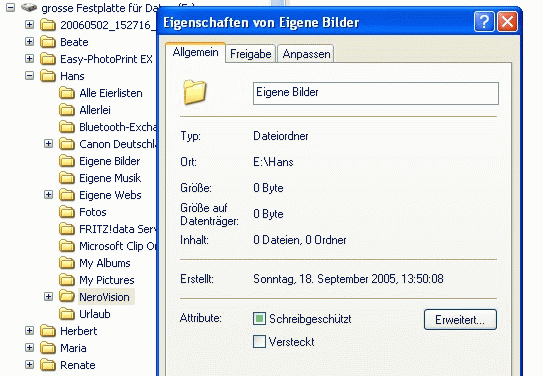Viewport: 543px width, 376px height.
Task: Click the My Albums folder icon
Action: pyautogui.click(x=67, y=263)
